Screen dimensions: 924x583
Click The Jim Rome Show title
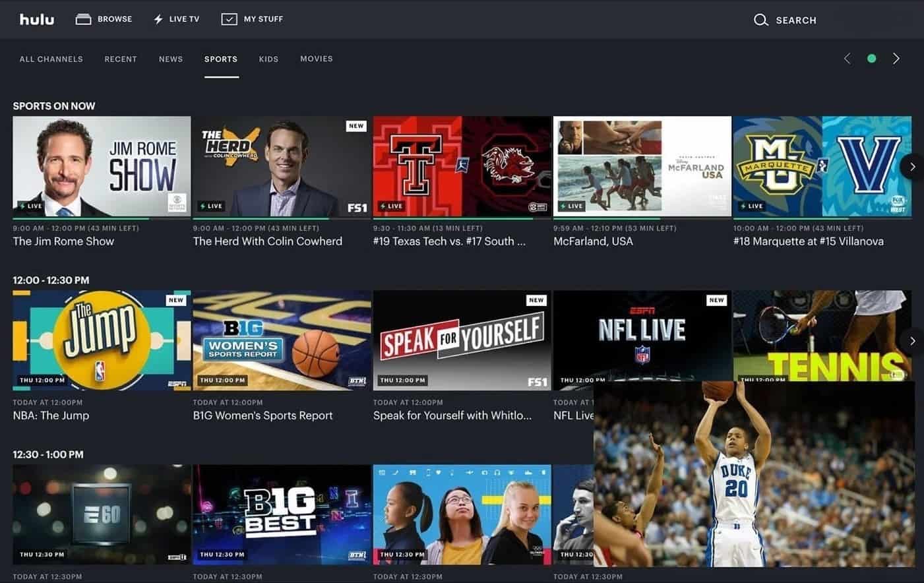63,241
